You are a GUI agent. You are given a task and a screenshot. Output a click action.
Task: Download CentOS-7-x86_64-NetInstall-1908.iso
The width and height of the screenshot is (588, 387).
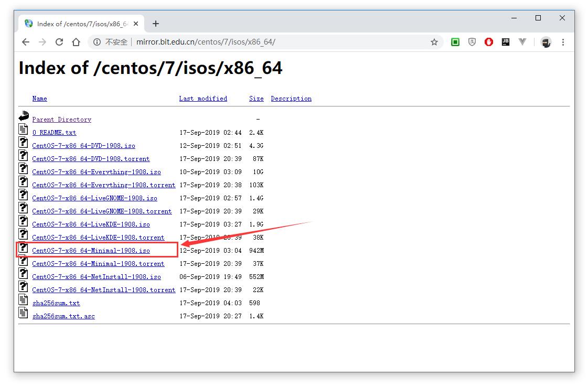[97, 277]
